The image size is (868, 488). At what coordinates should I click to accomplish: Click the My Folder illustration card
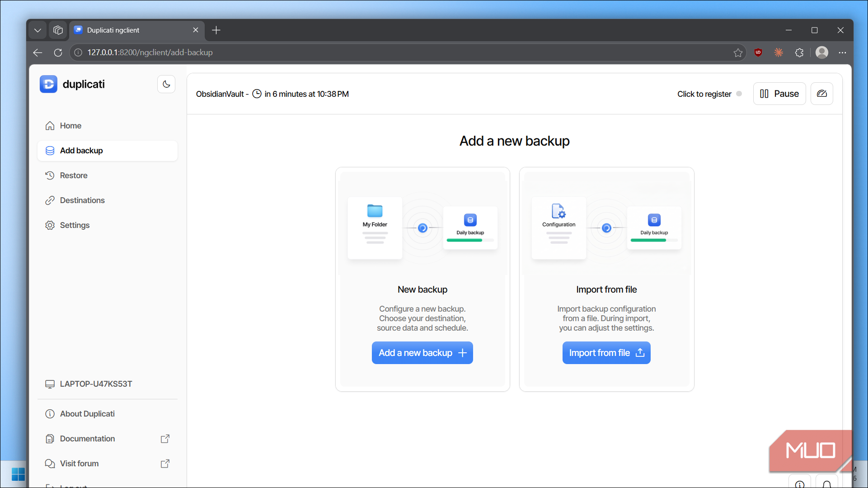pos(375,228)
